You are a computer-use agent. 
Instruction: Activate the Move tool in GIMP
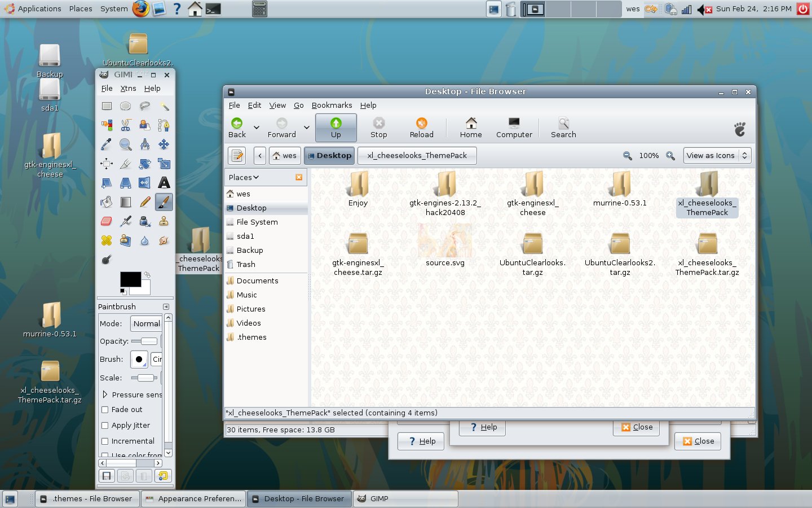[x=164, y=144]
